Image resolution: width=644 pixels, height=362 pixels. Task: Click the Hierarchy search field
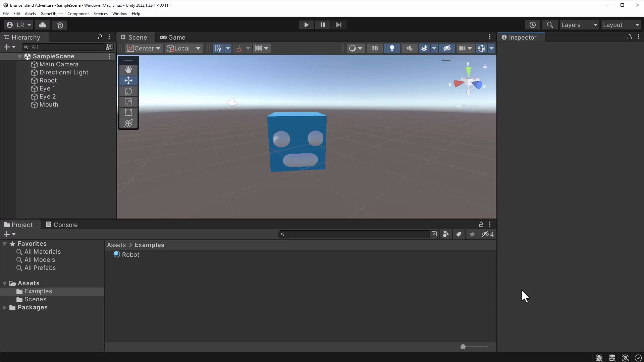[64, 47]
